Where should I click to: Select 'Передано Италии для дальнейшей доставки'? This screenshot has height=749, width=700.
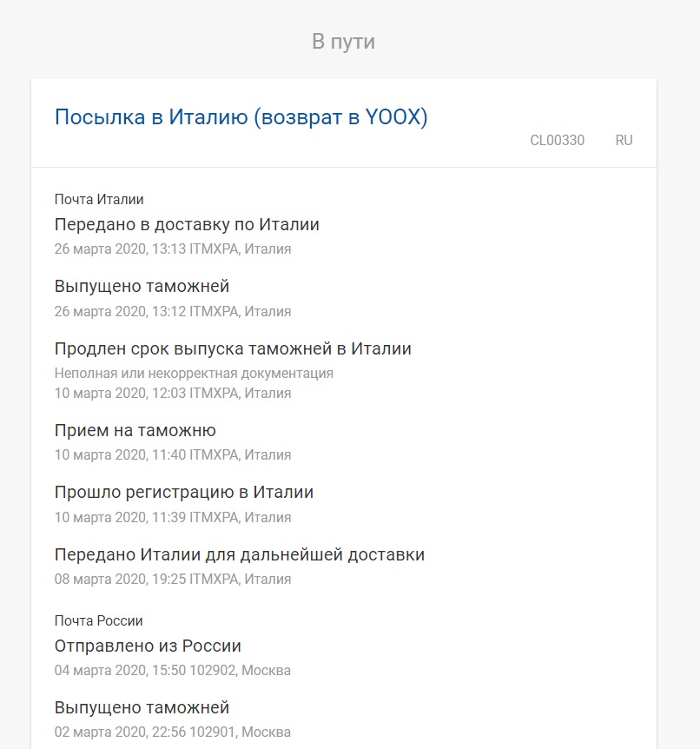pyautogui.click(x=240, y=554)
